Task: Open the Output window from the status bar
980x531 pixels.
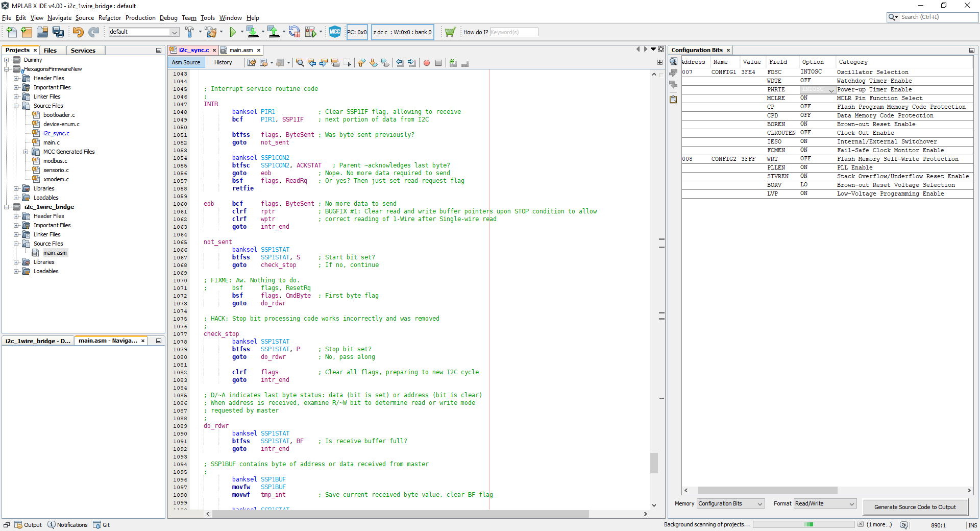Action: [29, 525]
